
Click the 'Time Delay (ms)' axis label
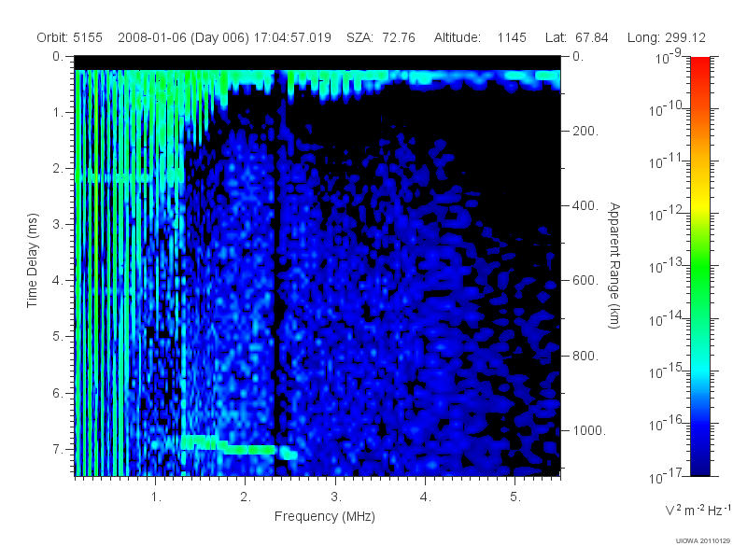pyautogui.click(x=32, y=260)
